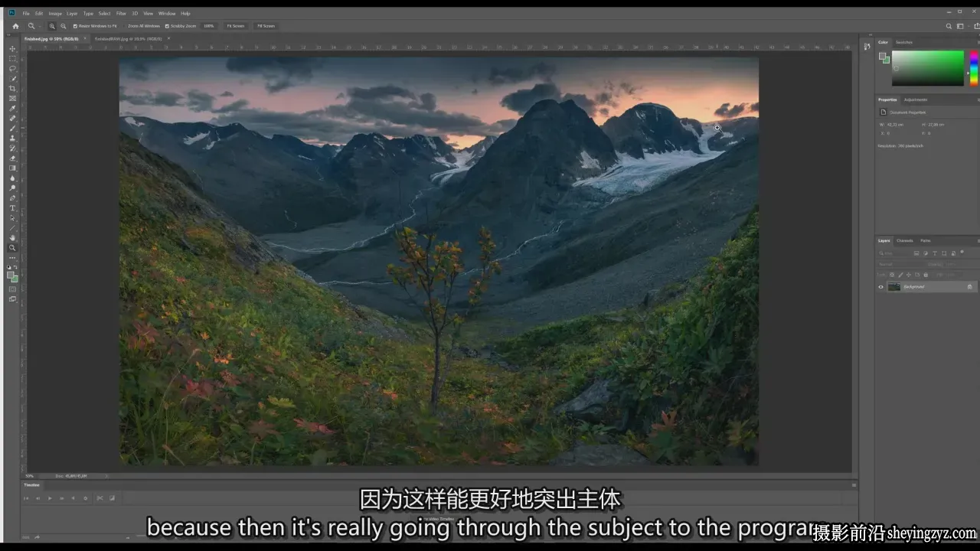
Task: Select the Eraser tool
Action: (x=12, y=158)
